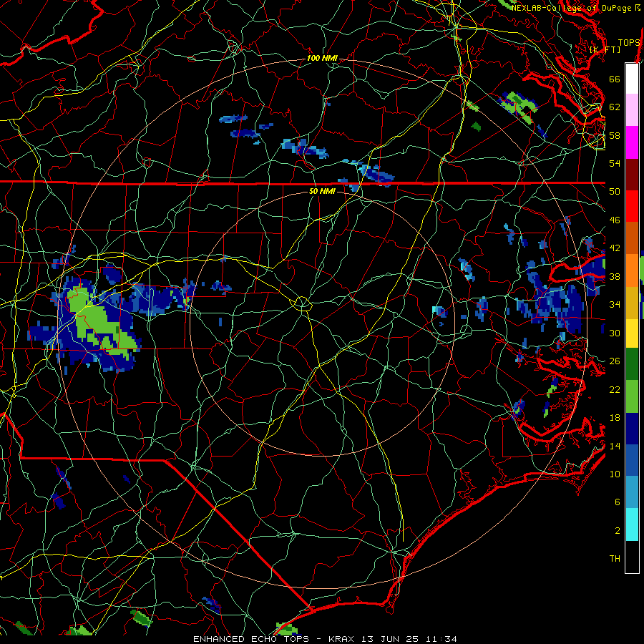
Task: Click the legend value 30
Action: click(x=615, y=333)
